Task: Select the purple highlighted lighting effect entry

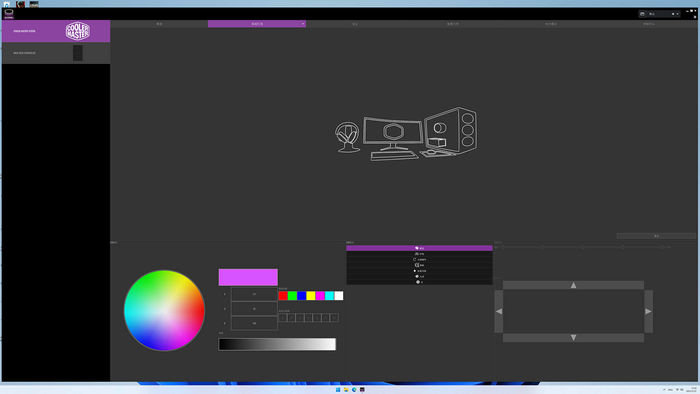Action: click(x=419, y=248)
